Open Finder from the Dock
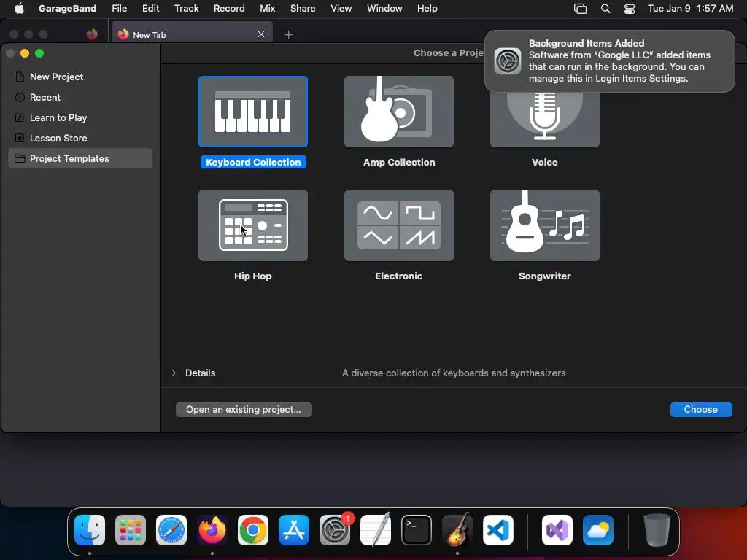 [x=90, y=530]
